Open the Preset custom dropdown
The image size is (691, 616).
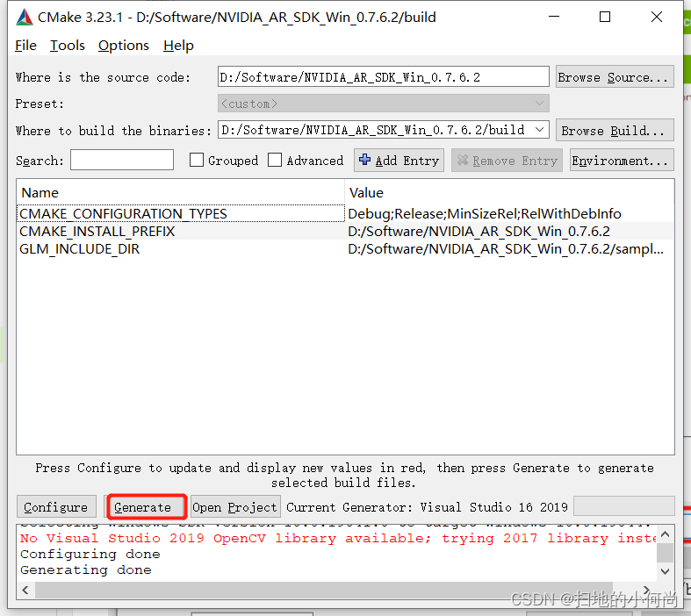(383, 104)
